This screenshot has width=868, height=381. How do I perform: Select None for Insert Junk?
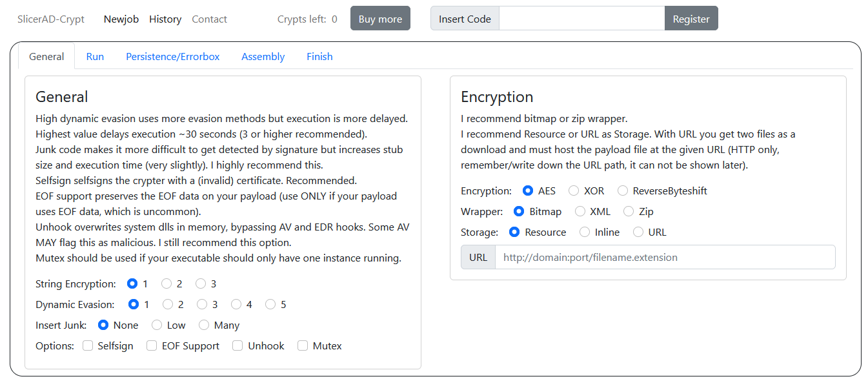pyautogui.click(x=103, y=325)
